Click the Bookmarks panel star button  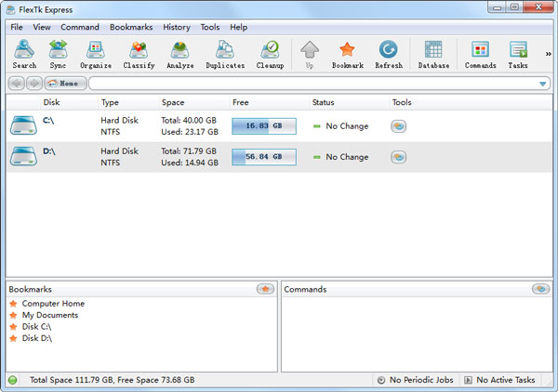click(x=265, y=289)
